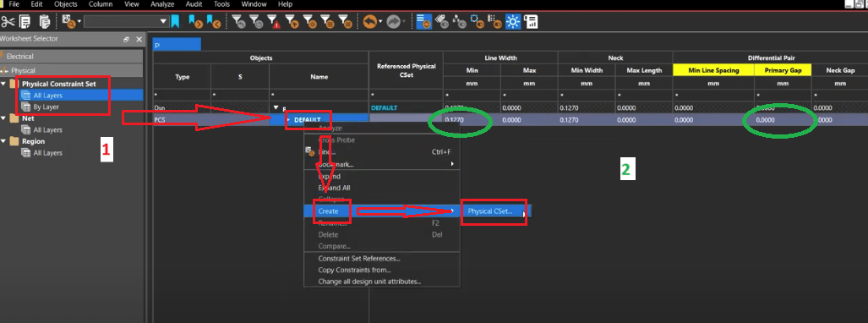The width and height of the screenshot is (868, 323).
Task: Go to next bookmark icon
Action: click(195, 22)
